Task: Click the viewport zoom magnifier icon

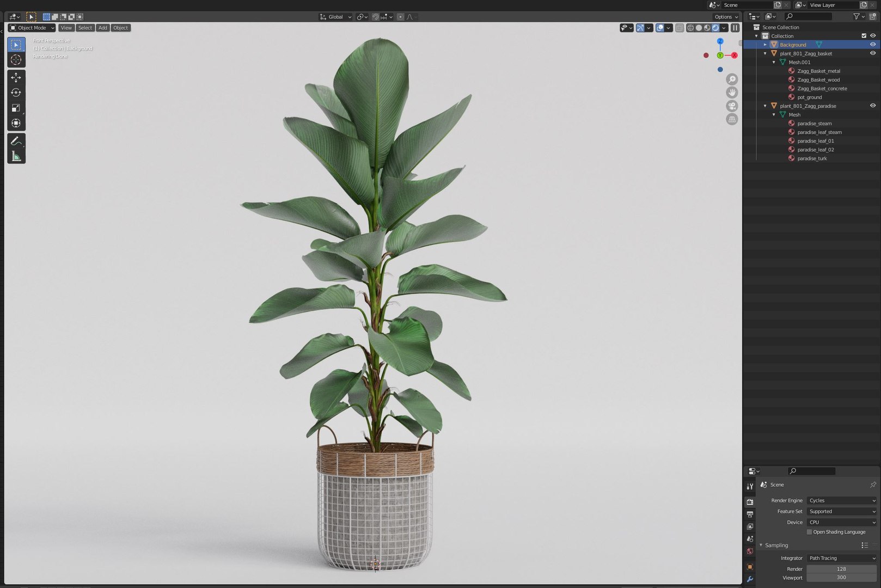Action: [732, 79]
